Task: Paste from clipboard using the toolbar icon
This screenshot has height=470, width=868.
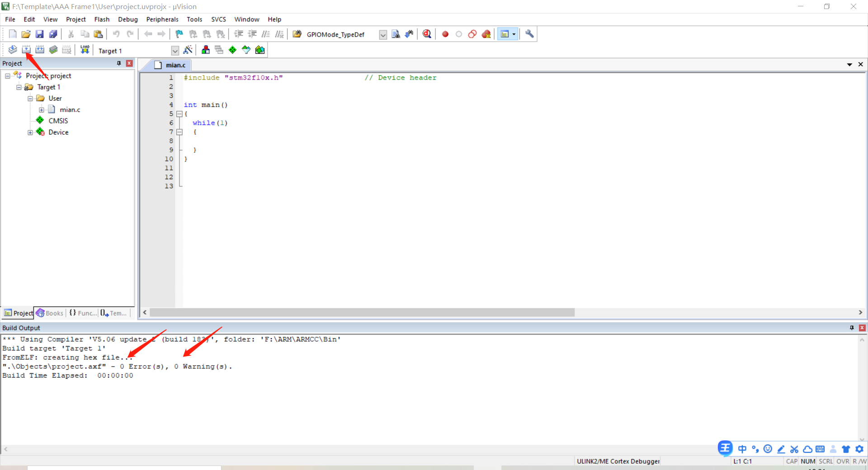Action: point(98,34)
